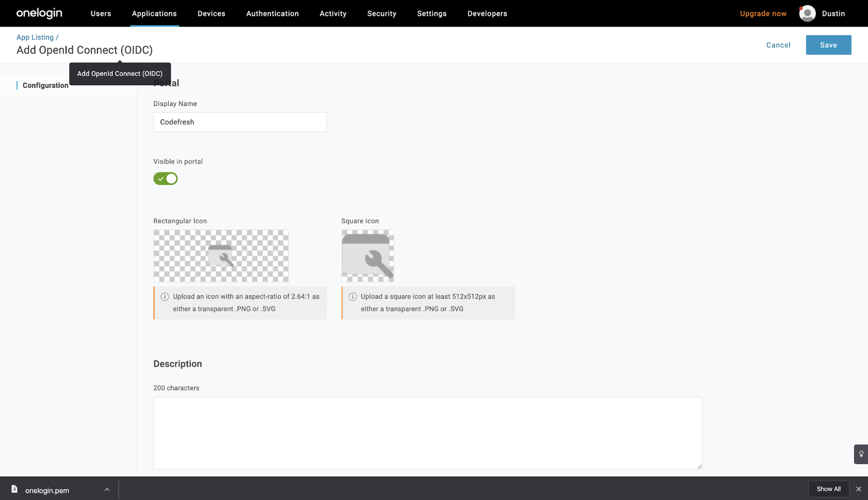Upload a square icon placeholder
Screen dimensions: 868x500
367,256
